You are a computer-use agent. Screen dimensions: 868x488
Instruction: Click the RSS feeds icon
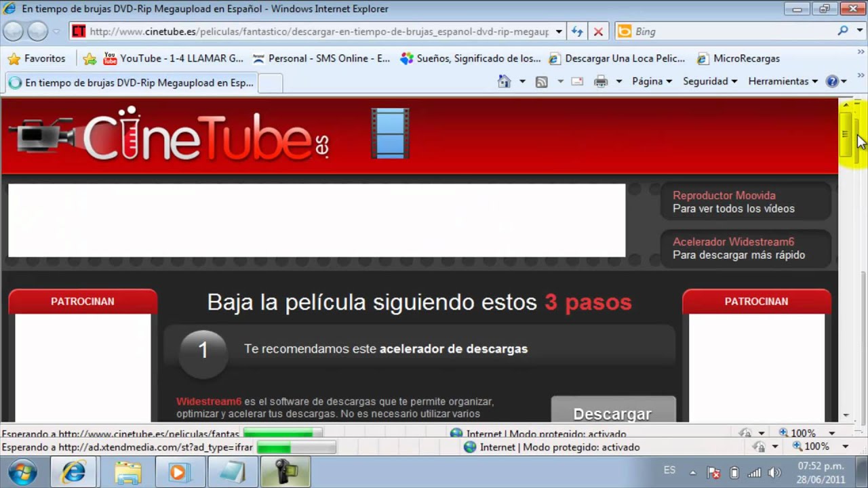point(542,81)
